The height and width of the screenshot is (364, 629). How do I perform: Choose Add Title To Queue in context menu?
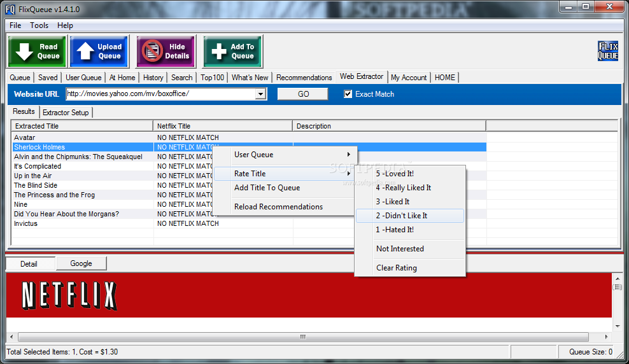pyautogui.click(x=285, y=188)
